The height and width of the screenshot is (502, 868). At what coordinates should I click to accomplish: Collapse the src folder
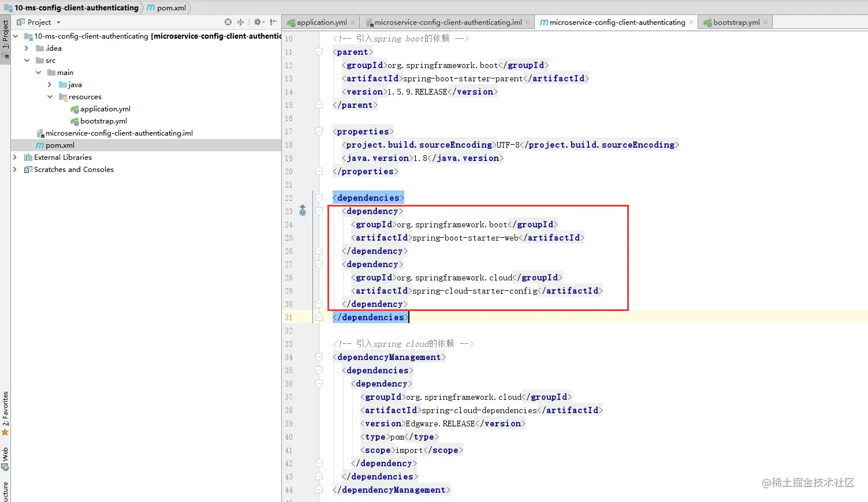(27, 61)
